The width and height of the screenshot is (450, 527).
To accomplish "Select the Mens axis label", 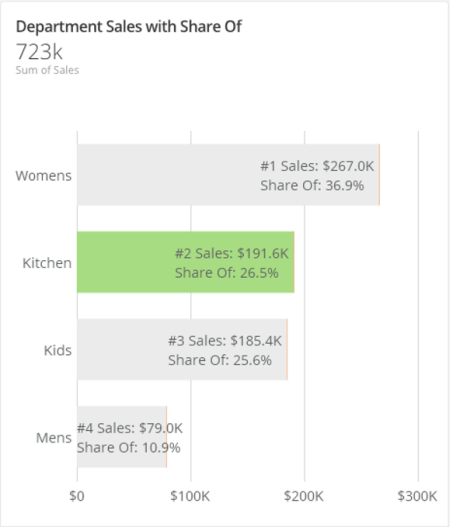I will [54, 438].
